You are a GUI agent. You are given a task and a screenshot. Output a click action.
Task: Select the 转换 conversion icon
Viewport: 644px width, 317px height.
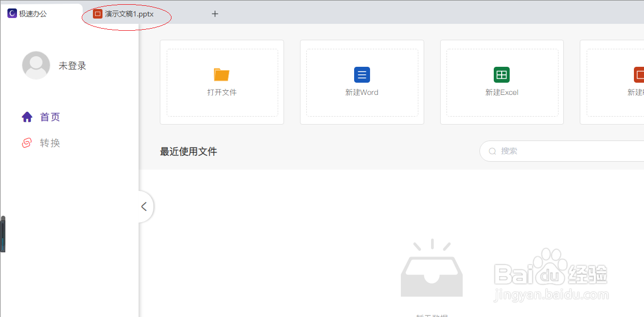click(x=27, y=143)
